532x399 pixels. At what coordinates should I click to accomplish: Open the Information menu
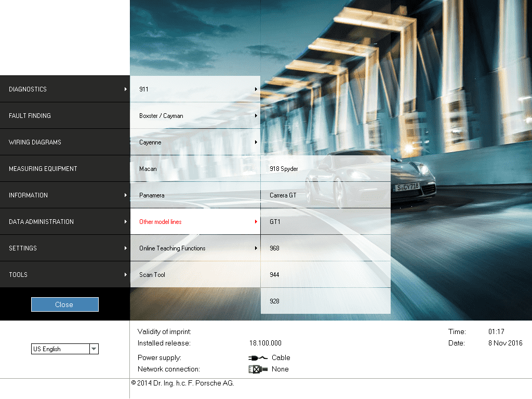tap(65, 195)
